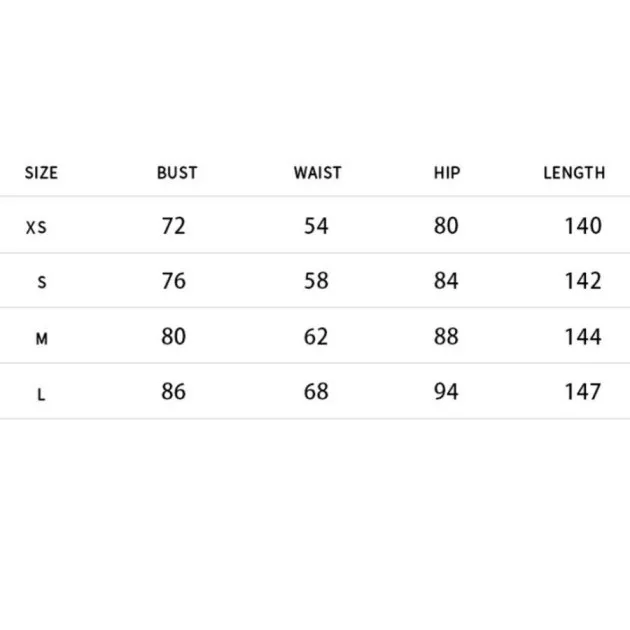
Task: Click the L bust value 86
Action: pos(174,391)
